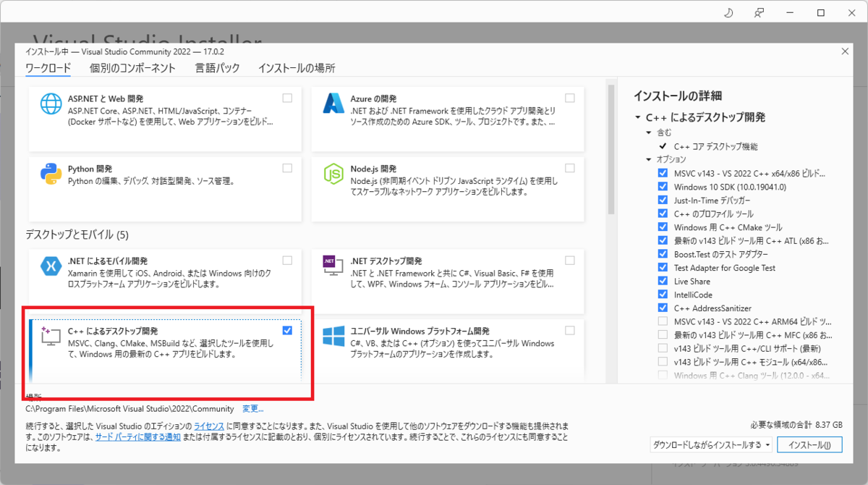Viewport: 868px width, 485px height.
Task: Click the feedback icon in the title bar
Action: [x=759, y=13]
